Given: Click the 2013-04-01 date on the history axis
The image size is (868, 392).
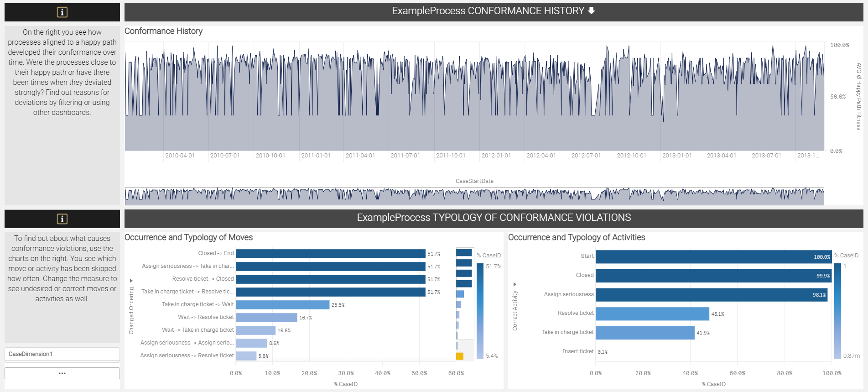Looking at the screenshot, I should click(722, 156).
